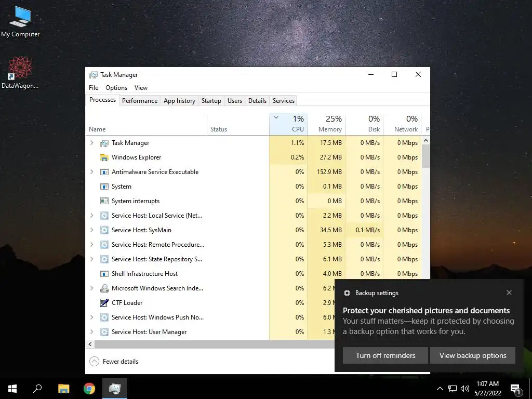Expand Service Host: SysMain row

click(x=91, y=230)
